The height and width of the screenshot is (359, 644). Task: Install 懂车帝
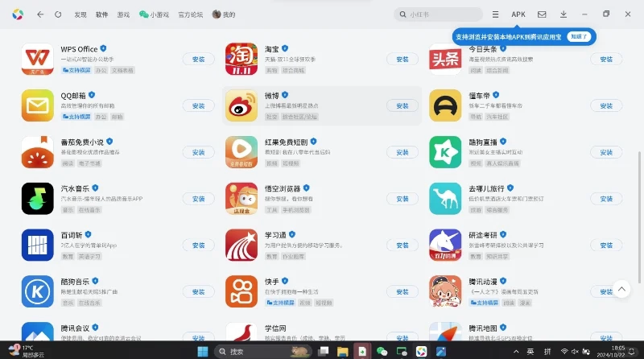(x=606, y=105)
